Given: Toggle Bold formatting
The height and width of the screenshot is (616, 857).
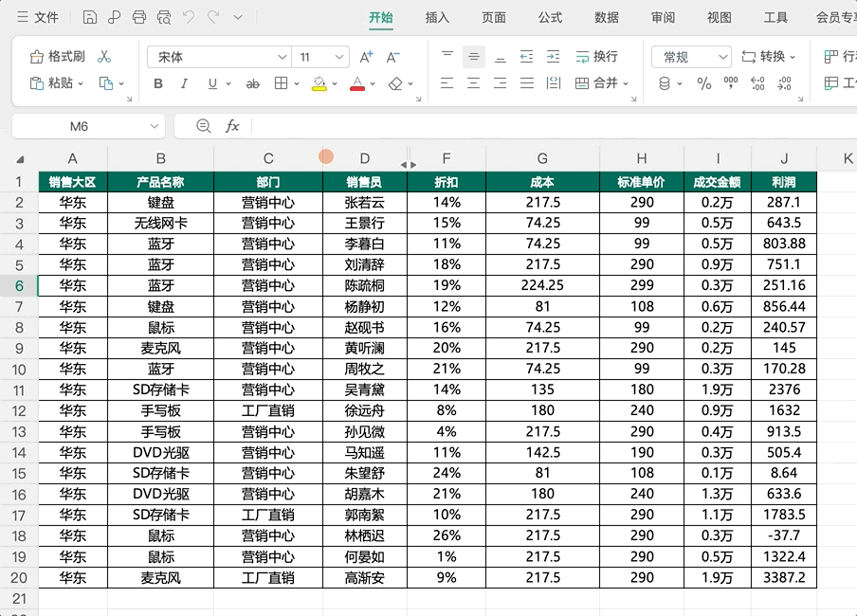Looking at the screenshot, I should [x=158, y=83].
